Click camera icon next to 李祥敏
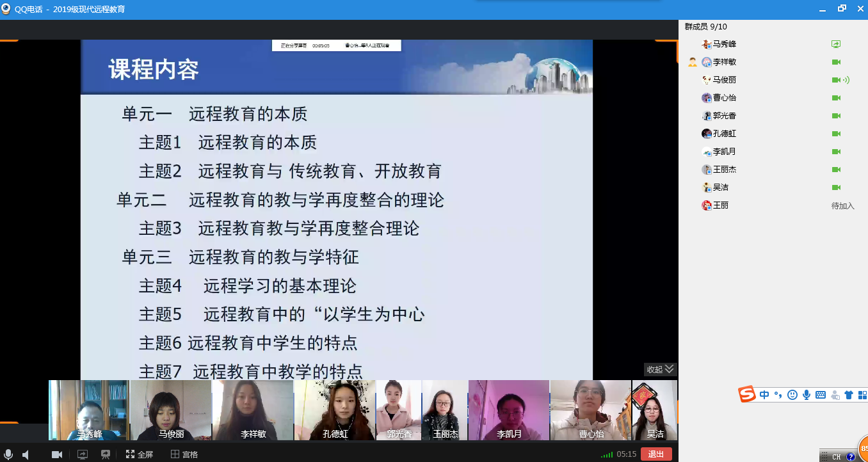 tap(835, 62)
